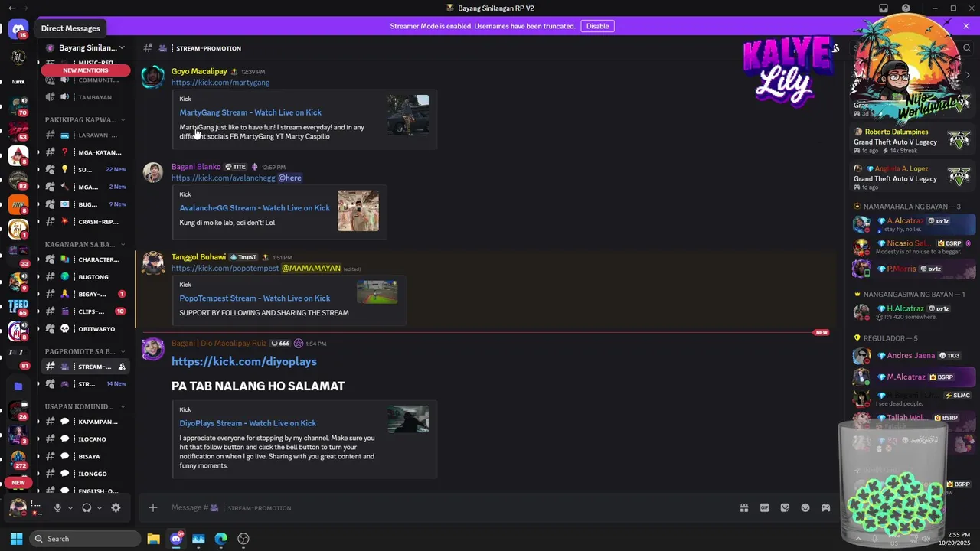Open the LARAWAN channel
This screenshot has width=980, height=551.
point(85,135)
